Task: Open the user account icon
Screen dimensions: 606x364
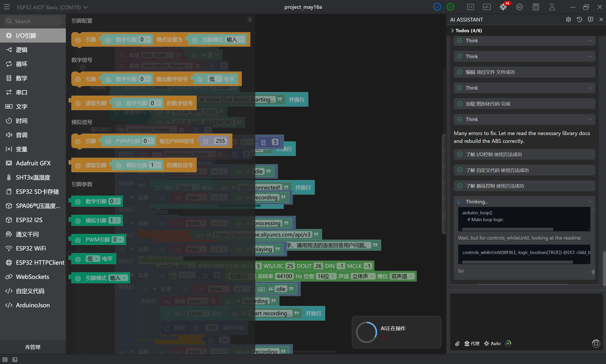Action: [552, 7]
